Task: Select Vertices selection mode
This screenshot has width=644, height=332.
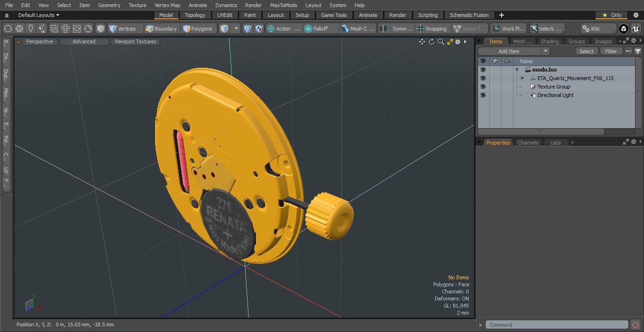Action: coord(123,29)
